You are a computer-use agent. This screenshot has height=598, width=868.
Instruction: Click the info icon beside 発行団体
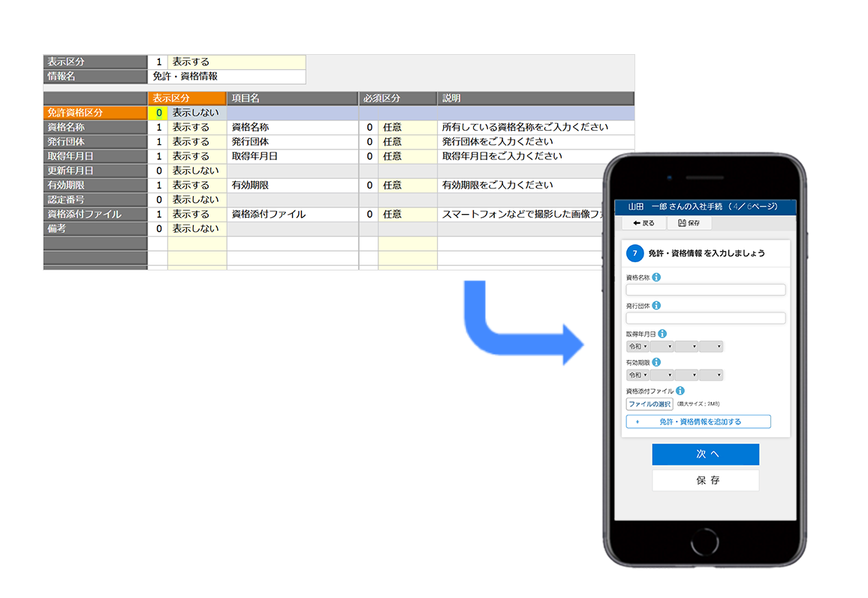[x=656, y=306]
